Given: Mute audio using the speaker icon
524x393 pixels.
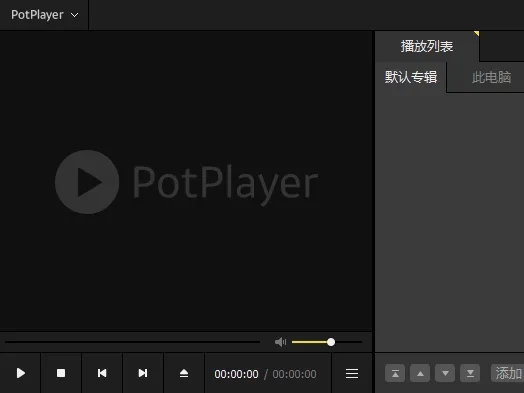Looking at the screenshot, I should coord(280,342).
